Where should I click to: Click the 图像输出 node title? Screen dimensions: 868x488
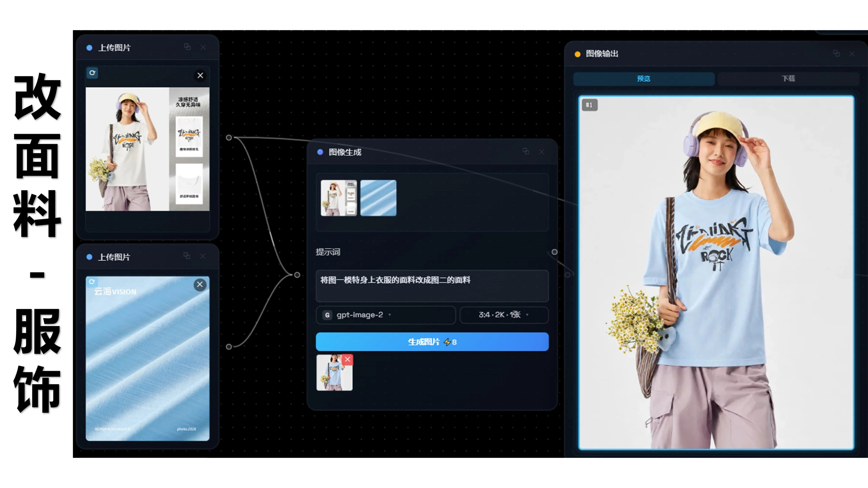click(x=602, y=54)
